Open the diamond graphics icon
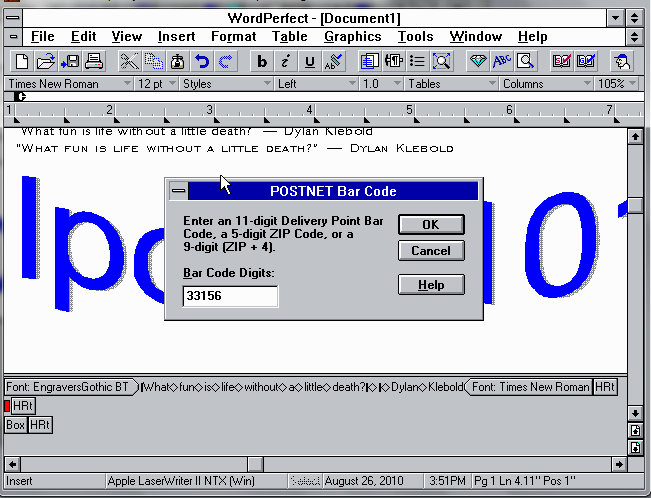This screenshot has width=651, height=498. pos(477,62)
